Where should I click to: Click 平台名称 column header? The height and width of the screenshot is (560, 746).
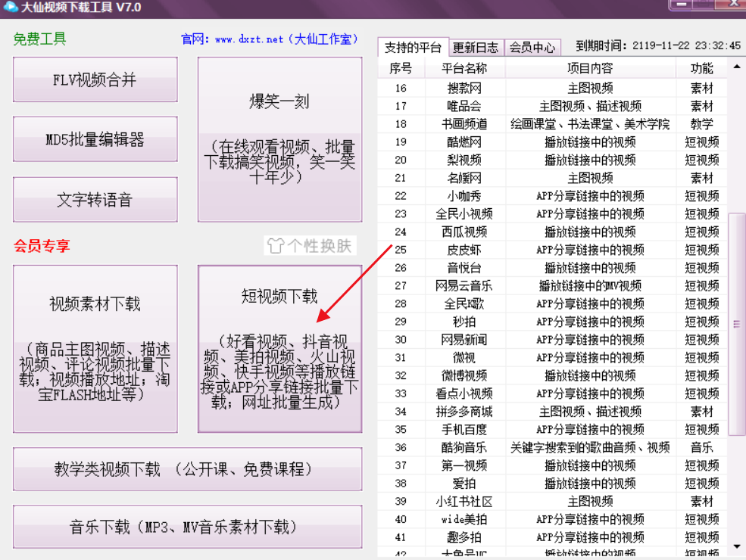coord(464,68)
